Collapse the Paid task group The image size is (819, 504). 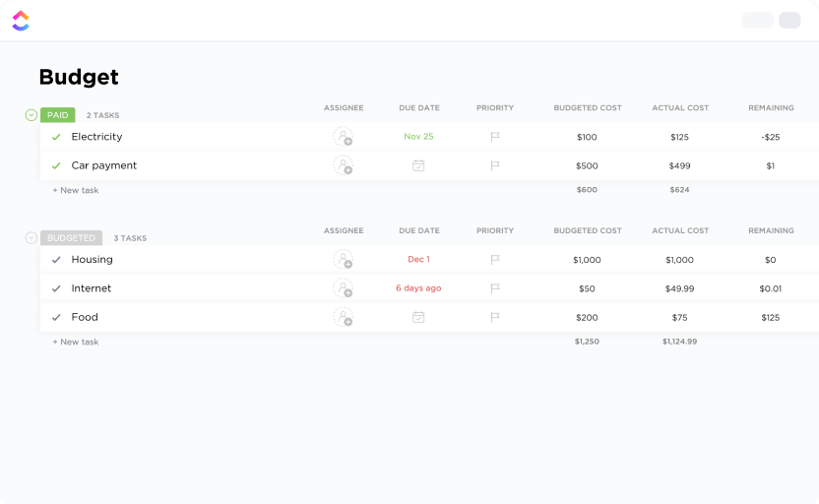[x=31, y=115]
